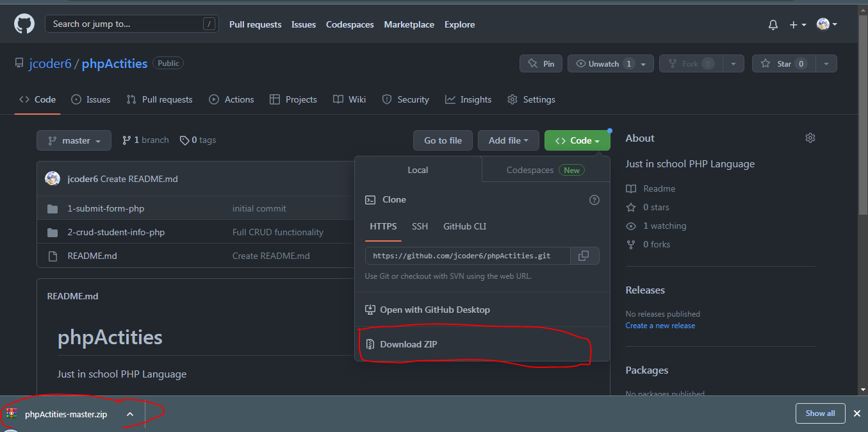Switch to the Wiki tab

point(350,99)
